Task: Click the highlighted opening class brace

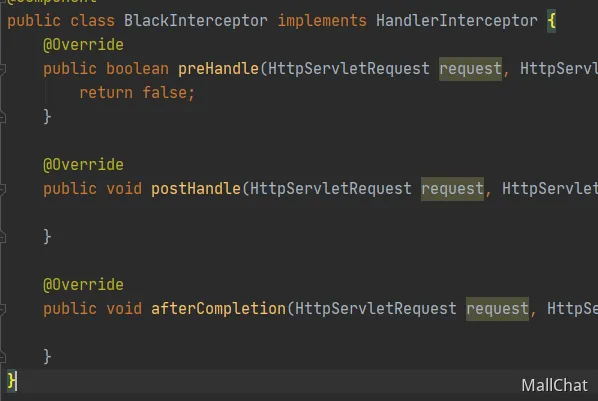Action: point(551,21)
